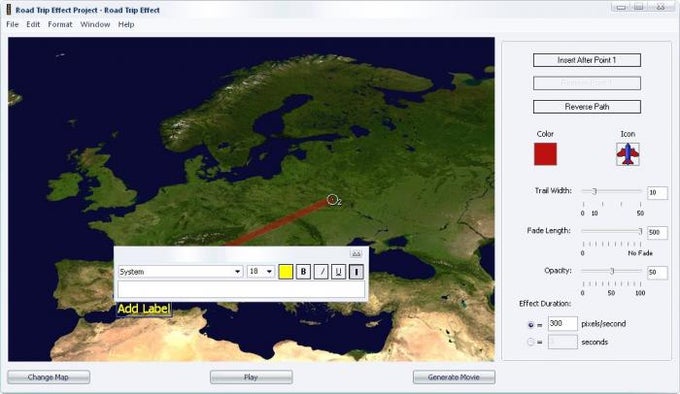Select waypoint marker 2 on the map
Image resolution: width=680 pixels, height=394 pixels.
click(x=332, y=199)
